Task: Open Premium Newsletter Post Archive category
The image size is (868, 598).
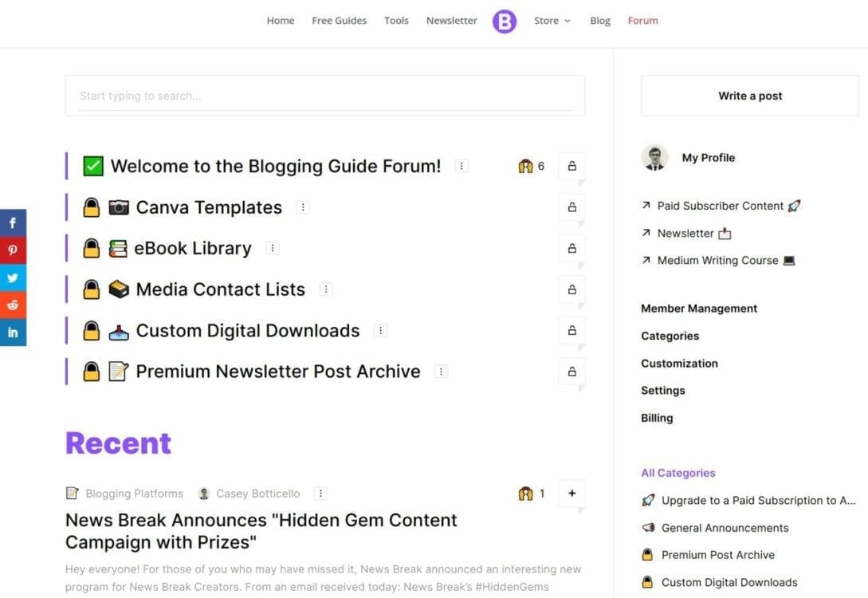Action: click(278, 372)
